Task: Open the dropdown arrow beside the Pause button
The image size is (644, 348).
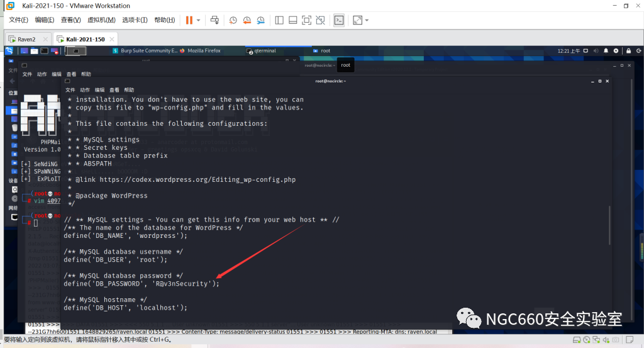Action: tap(198, 20)
